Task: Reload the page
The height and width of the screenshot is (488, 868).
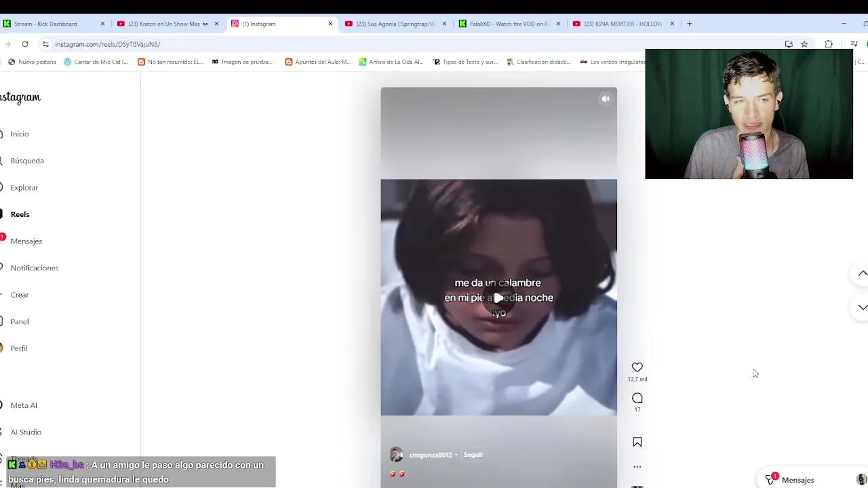Action: tap(25, 44)
